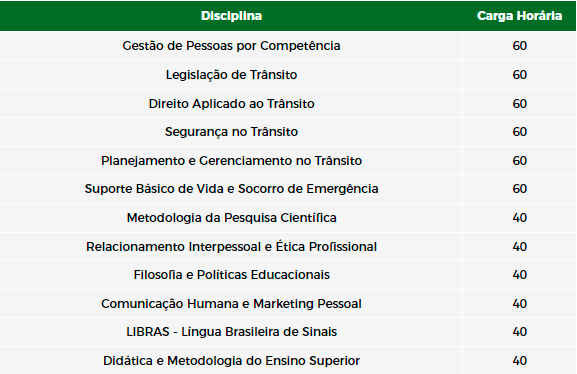Click Planejamento e Gerenciamento no Trânsito
This screenshot has width=577, height=374.
pyautogui.click(x=231, y=161)
